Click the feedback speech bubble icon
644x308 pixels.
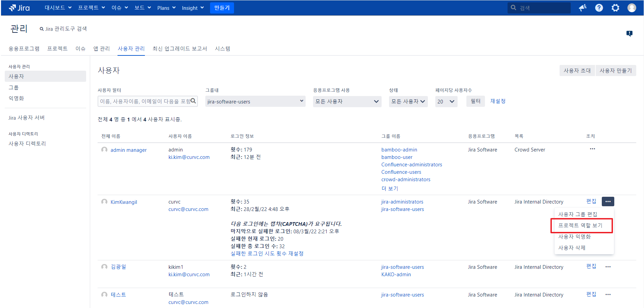[629, 33]
